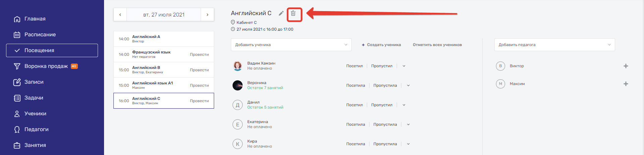Click Провести for Французский язык lesson

199,54
